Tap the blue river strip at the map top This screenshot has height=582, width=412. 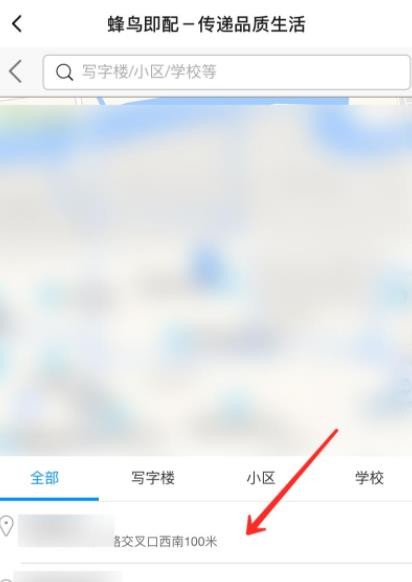223,101
